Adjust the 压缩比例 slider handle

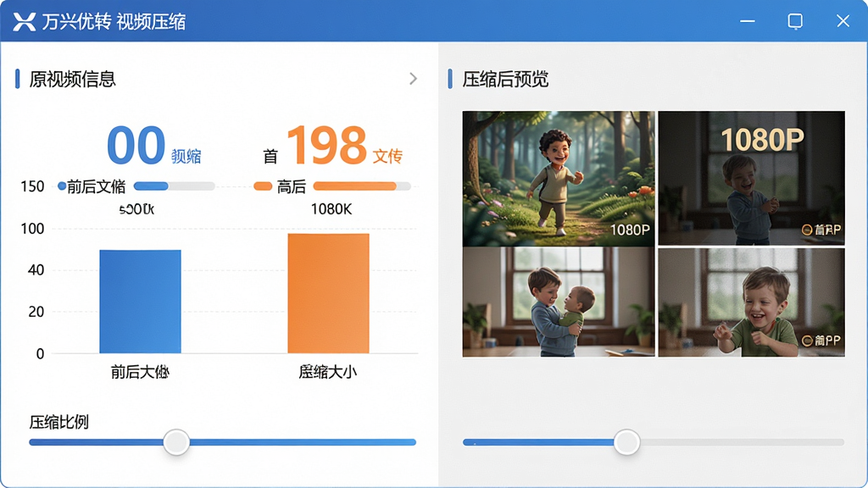[176, 442]
